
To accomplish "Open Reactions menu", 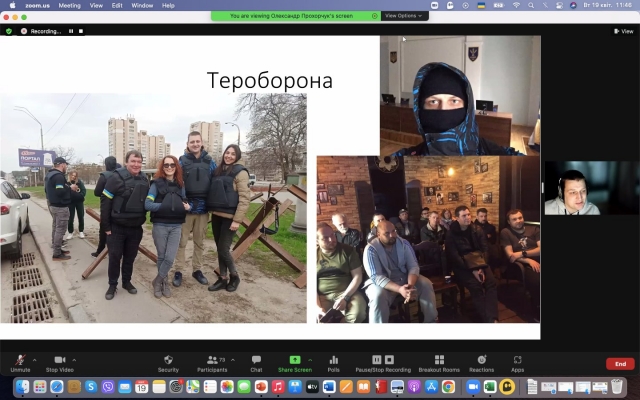I will tap(482, 363).
